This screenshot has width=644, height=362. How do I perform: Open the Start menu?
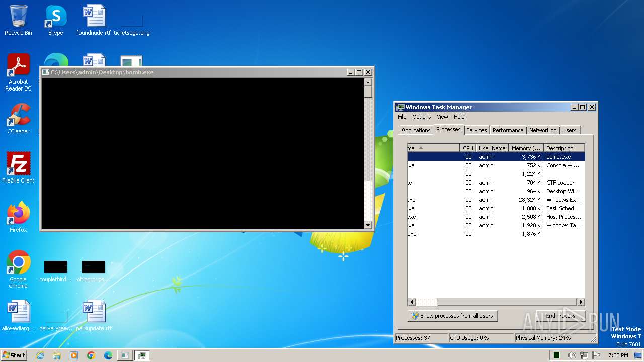click(14, 355)
